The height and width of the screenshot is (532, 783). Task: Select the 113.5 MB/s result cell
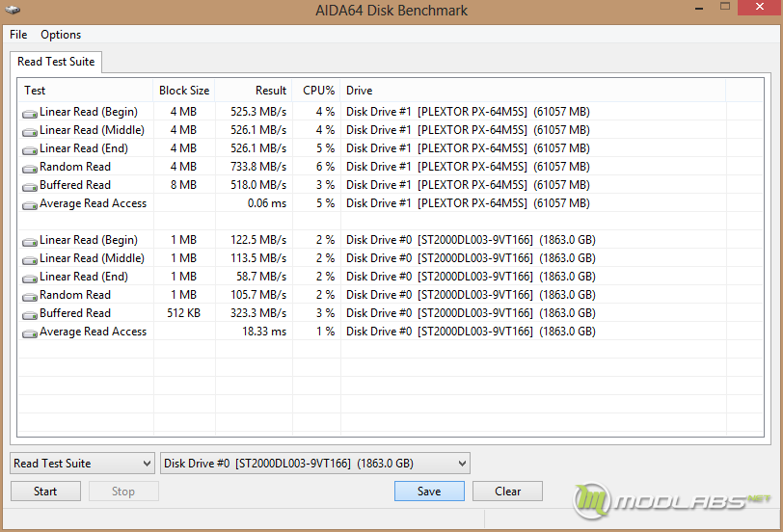(258, 258)
